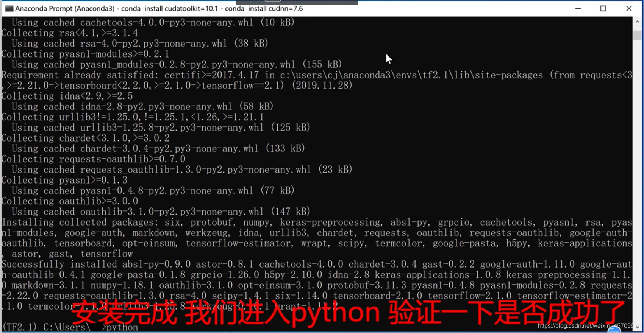Image resolution: width=644 pixels, height=333 pixels.
Task: Click the Anaconda Prompt title bar text
Action: point(159,8)
